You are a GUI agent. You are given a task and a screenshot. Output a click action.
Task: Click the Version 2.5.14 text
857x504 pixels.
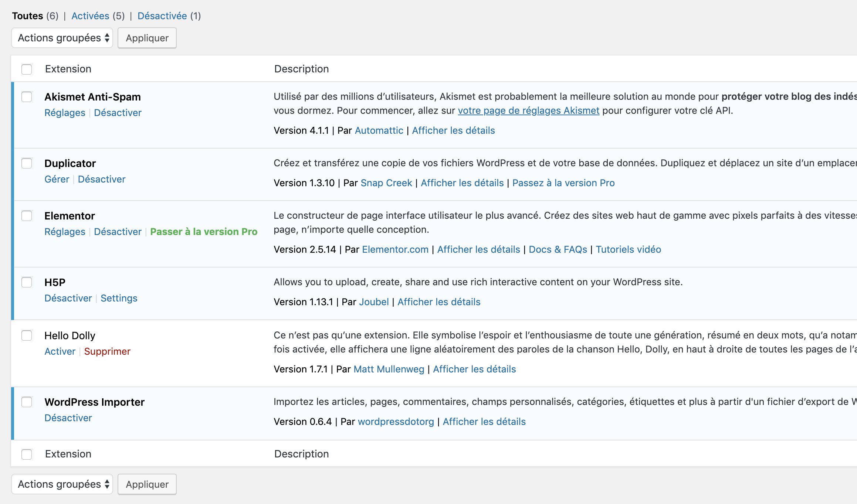[305, 249]
